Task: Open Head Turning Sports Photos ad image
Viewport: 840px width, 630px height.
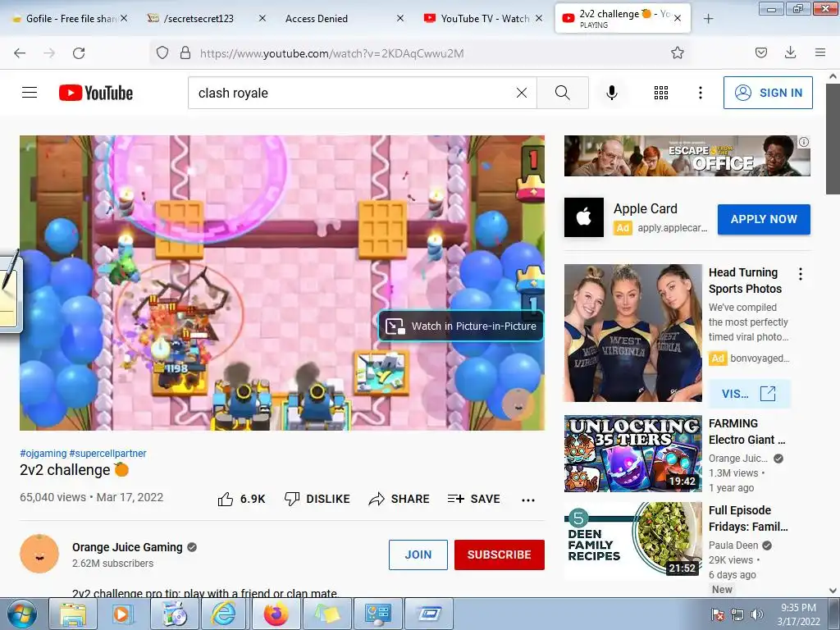Action: point(632,333)
